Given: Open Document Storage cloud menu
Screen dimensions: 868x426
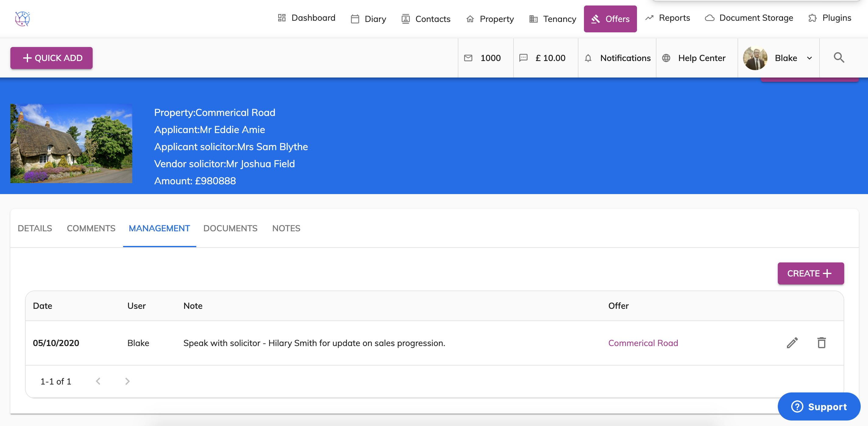Looking at the screenshot, I should click(749, 18).
